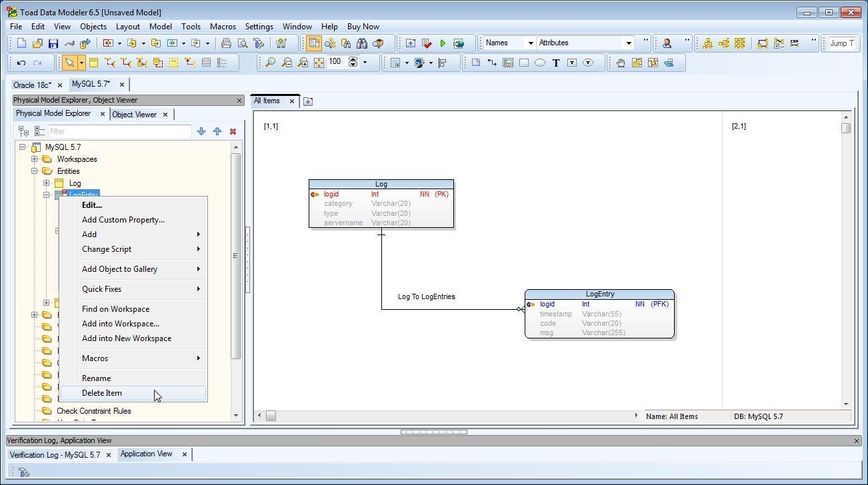Click the zoom value stepper arrows
The height and width of the screenshot is (485, 868).
click(x=353, y=62)
